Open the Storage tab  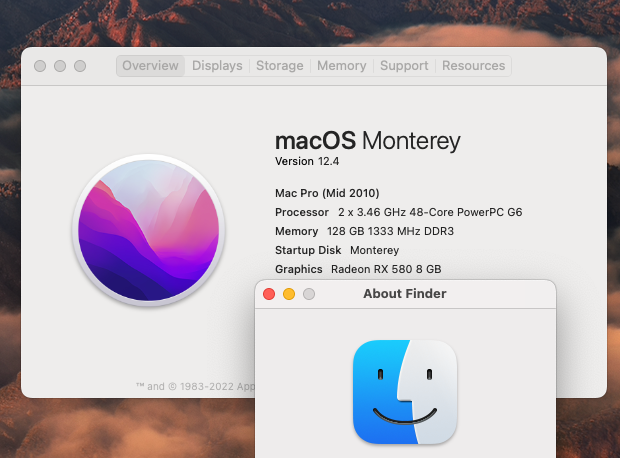(280, 66)
